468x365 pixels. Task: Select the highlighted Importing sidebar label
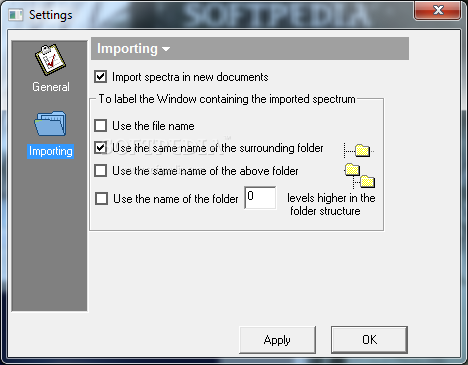coord(50,151)
